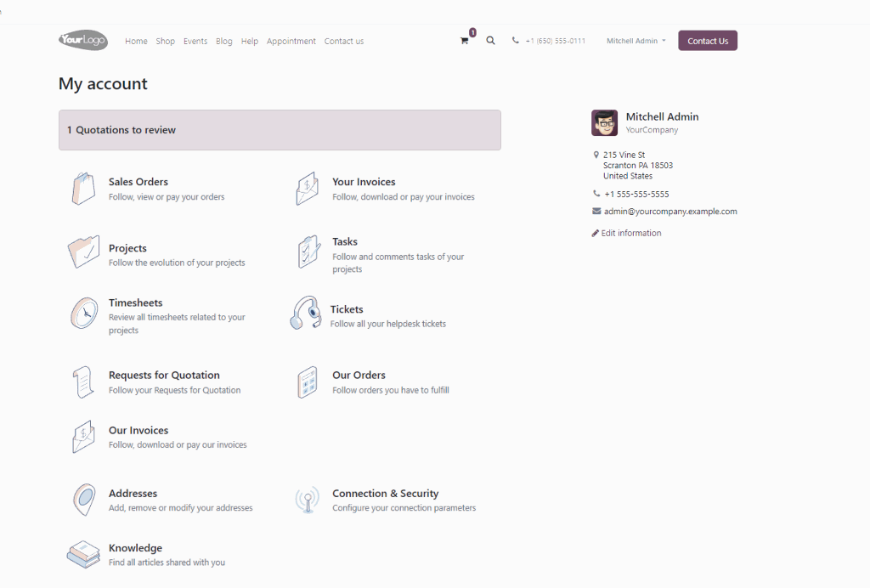Expand the Mitchell Admin account dropdown
This screenshot has height=588, width=870.
(634, 40)
